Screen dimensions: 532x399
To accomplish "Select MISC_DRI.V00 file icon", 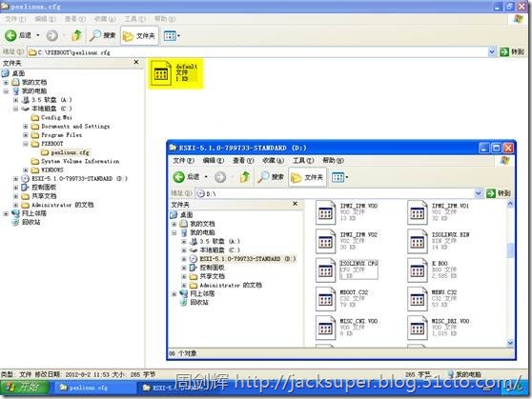I will tap(418, 328).
